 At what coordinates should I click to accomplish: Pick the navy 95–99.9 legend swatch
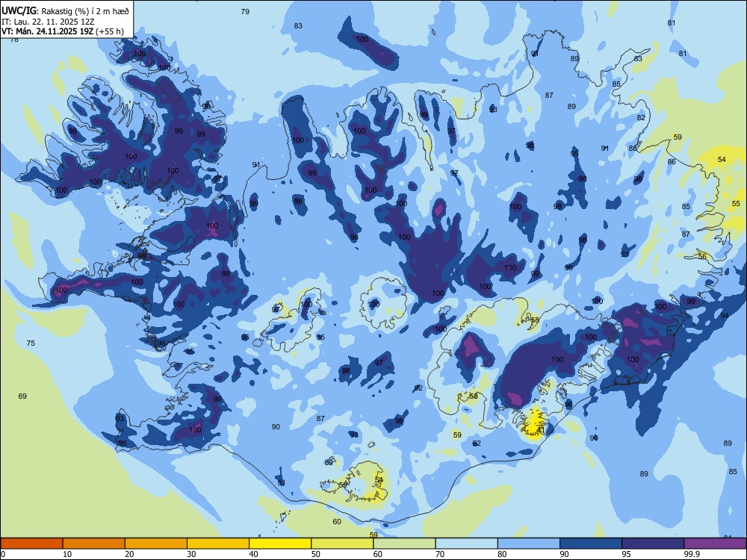(x=653, y=544)
